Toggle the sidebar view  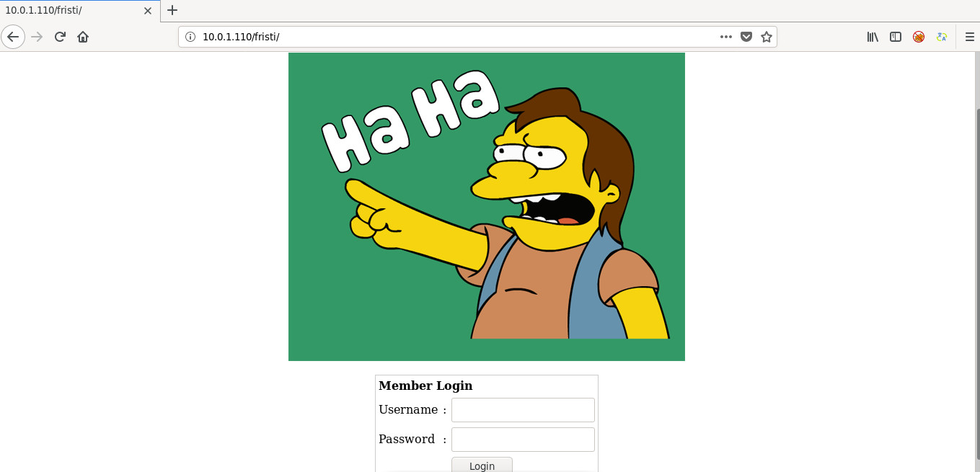(x=896, y=37)
